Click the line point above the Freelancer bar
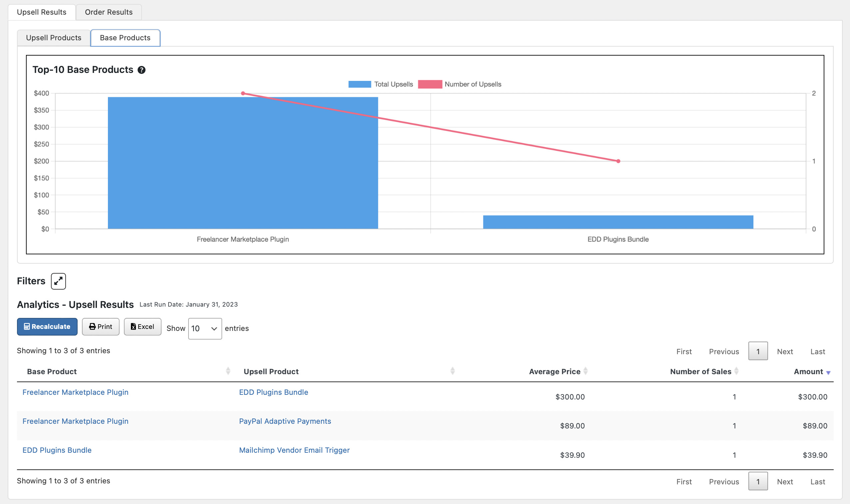The width and height of the screenshot is (850, 504). 243,94
